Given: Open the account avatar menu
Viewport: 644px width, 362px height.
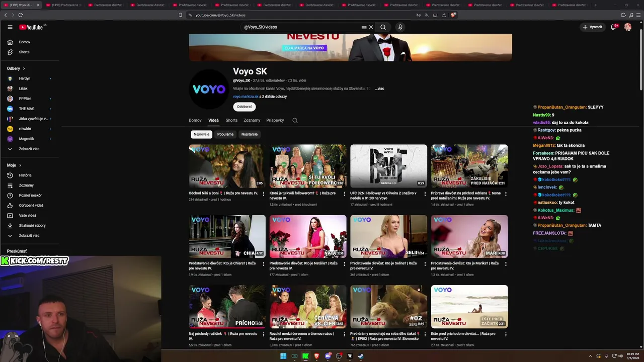Looking at the screenshot, I should point(627,27).
